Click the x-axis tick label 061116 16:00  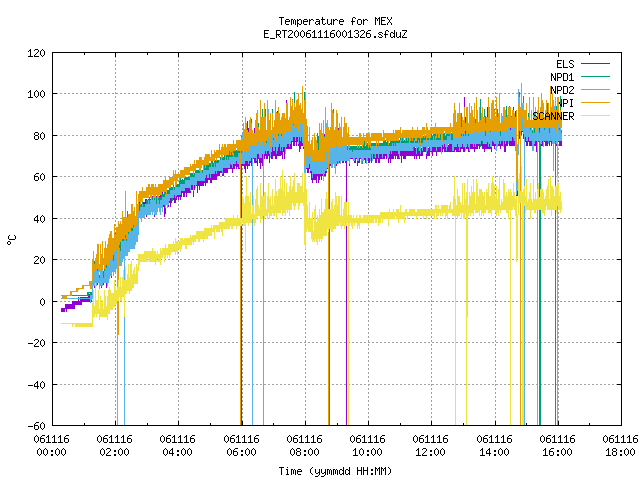coord(557,445)
